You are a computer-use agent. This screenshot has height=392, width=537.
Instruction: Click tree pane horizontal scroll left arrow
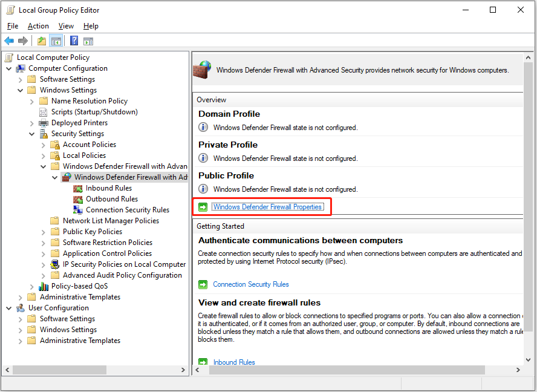[7, 370]
